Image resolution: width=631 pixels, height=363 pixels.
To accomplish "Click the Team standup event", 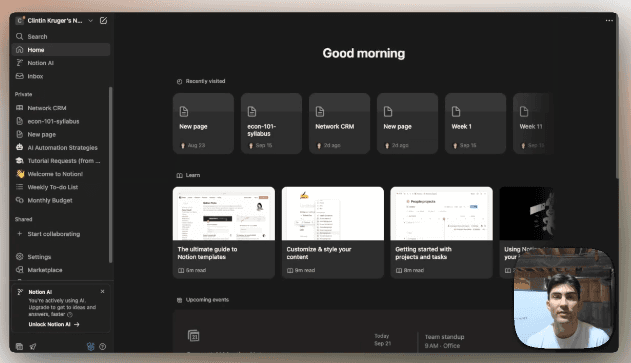I will pyautogui.click(x=444, y=341).
